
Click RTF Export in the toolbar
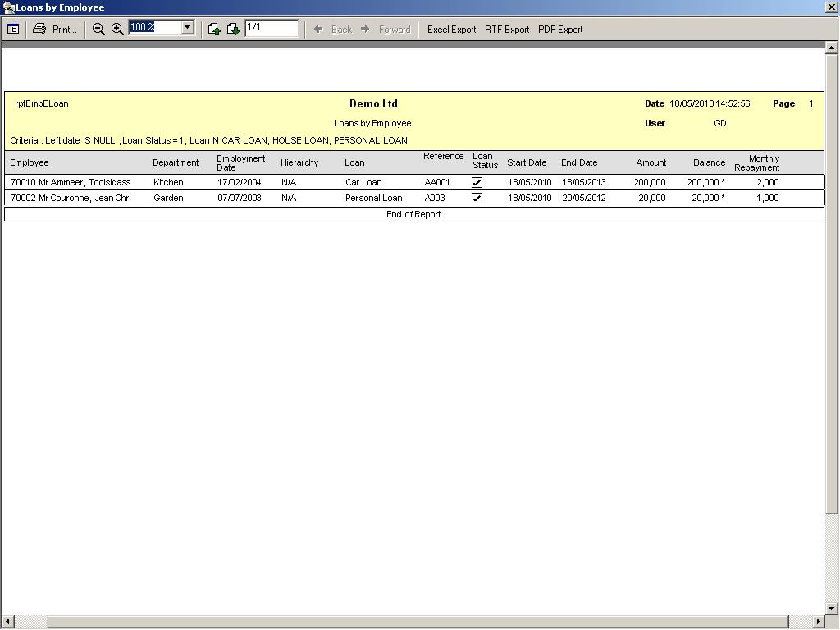(x=507, y=29)
